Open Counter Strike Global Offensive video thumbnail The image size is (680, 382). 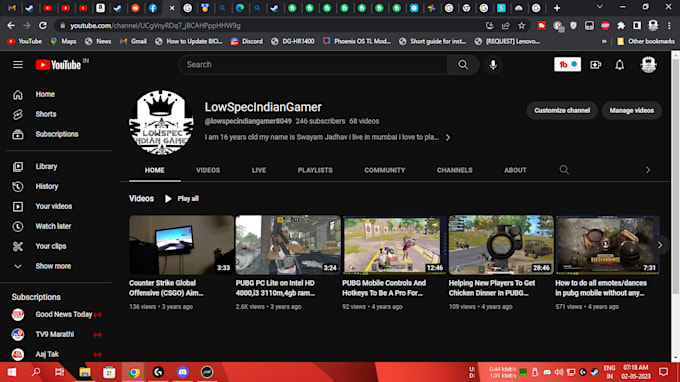(x=181, y=245)
